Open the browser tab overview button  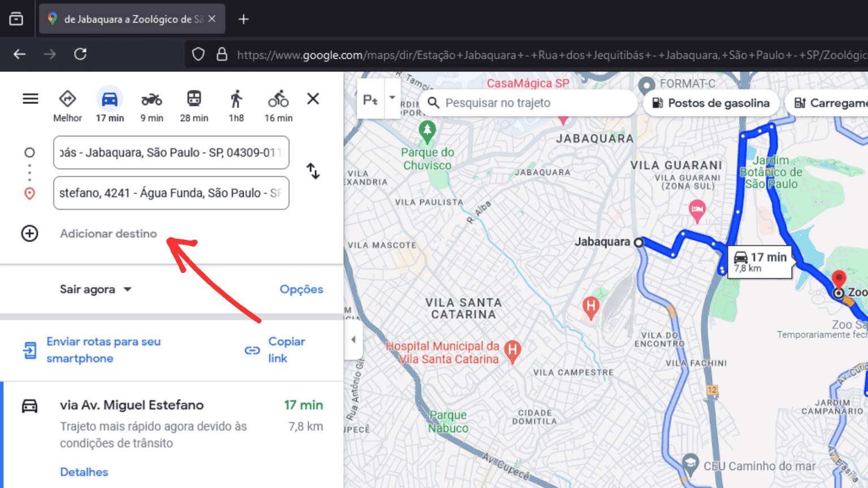(16, 19)
